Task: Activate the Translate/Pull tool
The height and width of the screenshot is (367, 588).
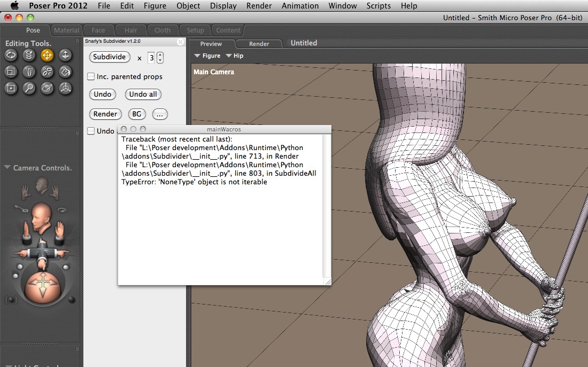Action: point(47,54)
